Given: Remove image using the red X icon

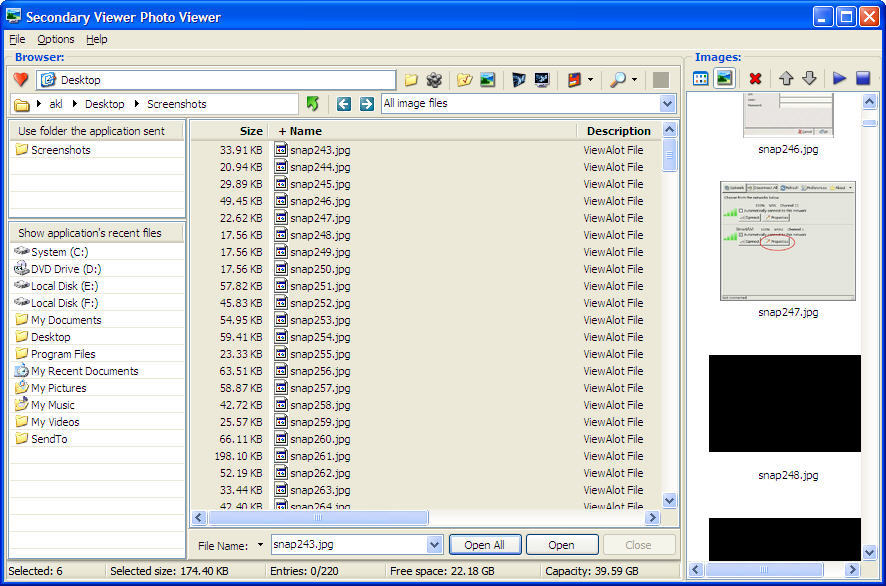Looking at the screenshot, I should pyautogui.click(x=755, y=79).
